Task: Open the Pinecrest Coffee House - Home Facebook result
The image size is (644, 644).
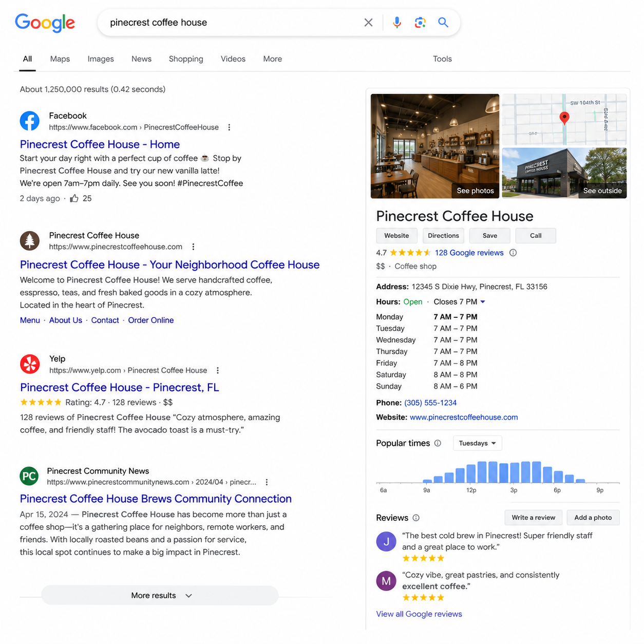Action: [100, 144]
